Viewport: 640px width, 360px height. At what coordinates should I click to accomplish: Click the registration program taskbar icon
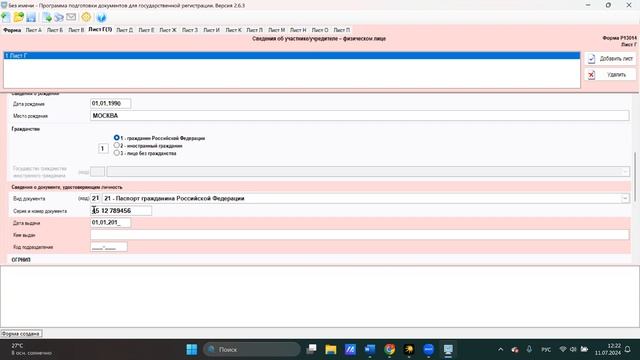coord(448,349)
